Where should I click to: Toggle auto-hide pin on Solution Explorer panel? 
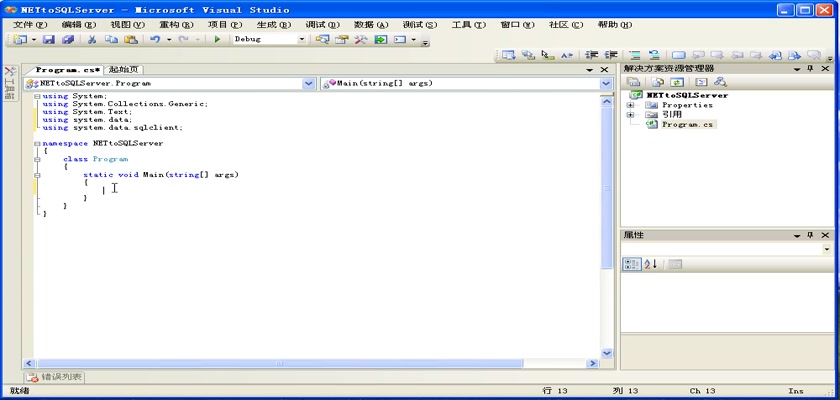pos(810,69)
